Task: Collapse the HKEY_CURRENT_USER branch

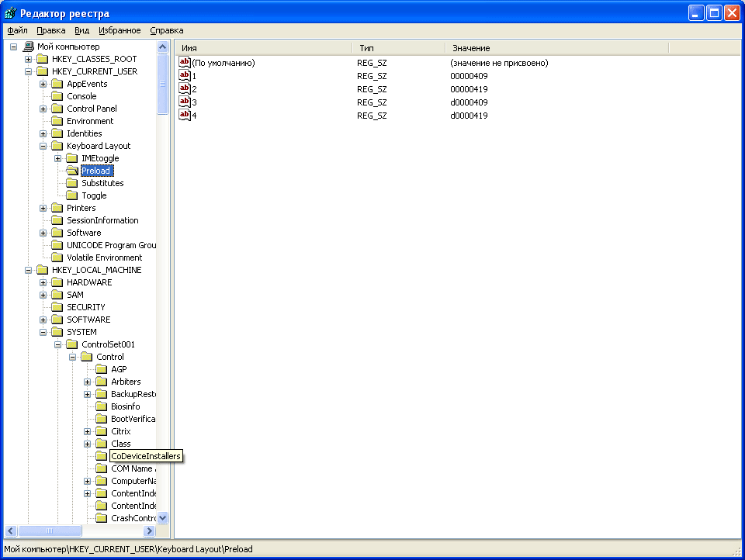Action: [29, 71]
